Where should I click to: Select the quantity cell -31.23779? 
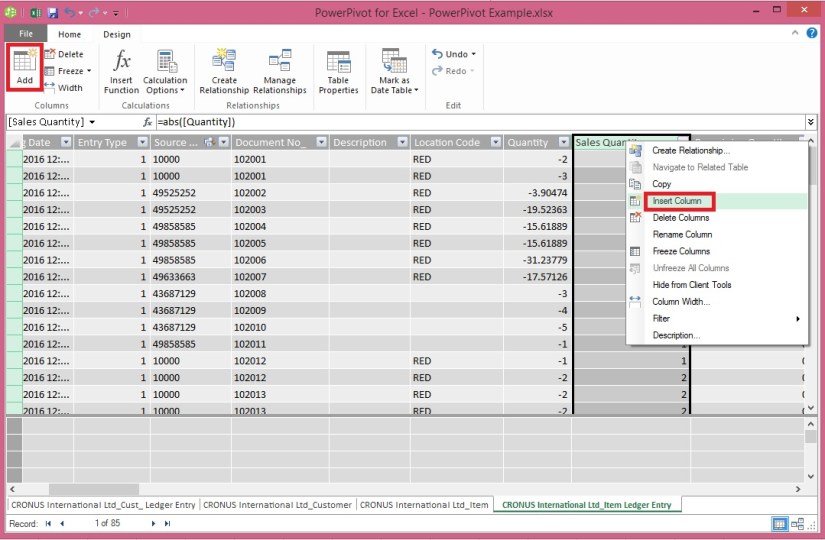(x=537, y=260)
